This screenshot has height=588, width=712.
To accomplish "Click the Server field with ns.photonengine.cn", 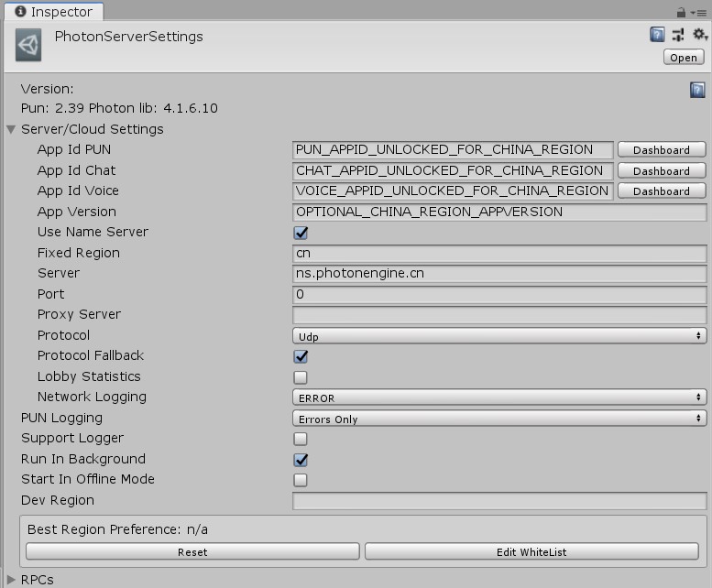I will pyautogui.click(x=499, y=274).
